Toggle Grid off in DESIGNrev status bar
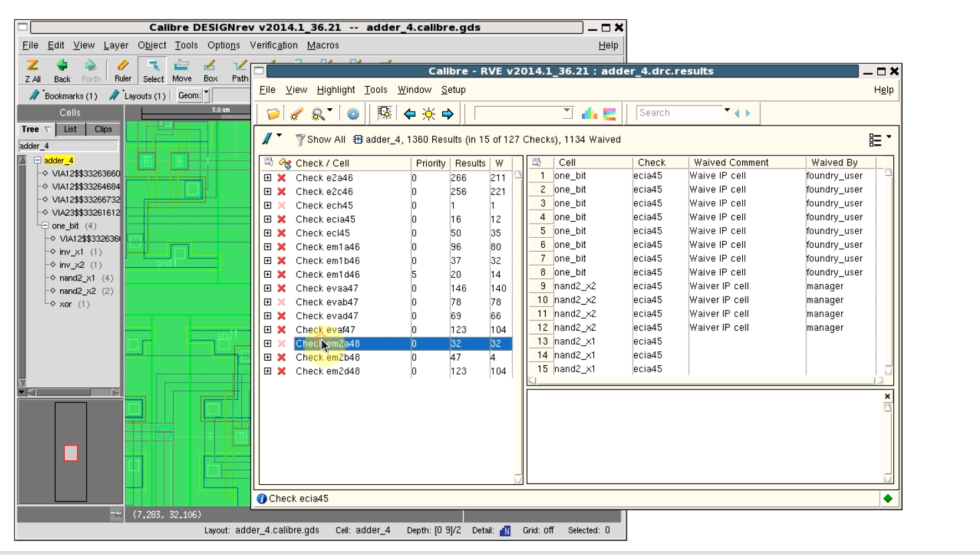 pos(538,530)
